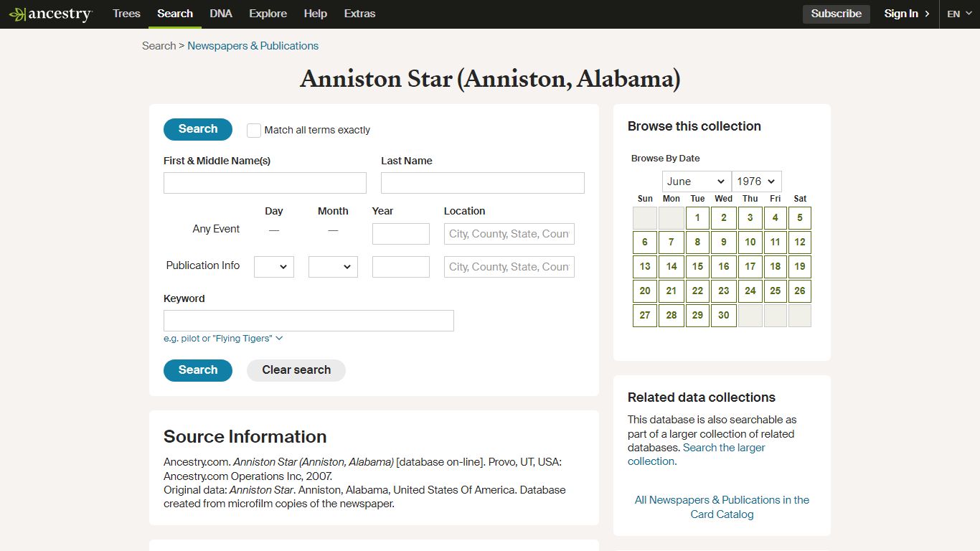Select June 27 in the calendar
Screen dimensions: 980x551
tap(645, 316)
